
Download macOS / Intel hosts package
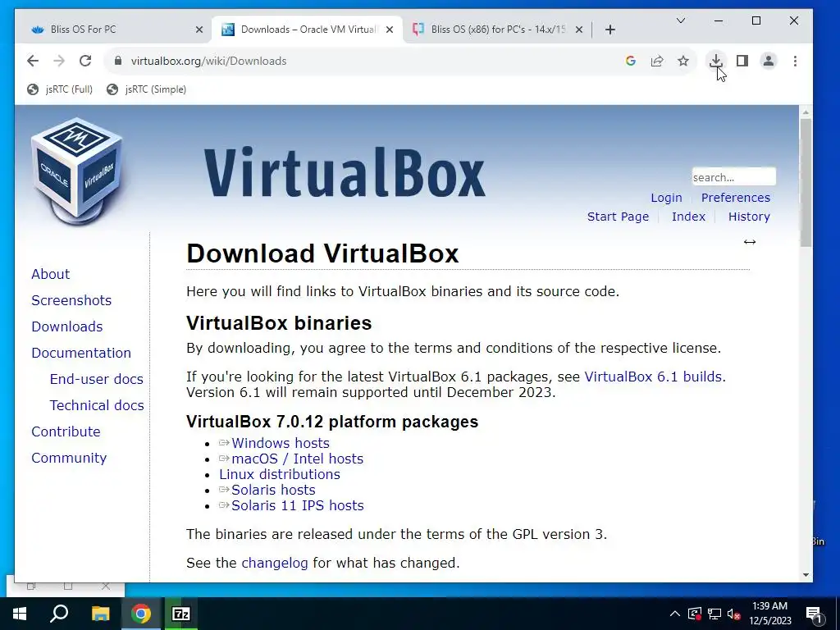click(297, 459)
